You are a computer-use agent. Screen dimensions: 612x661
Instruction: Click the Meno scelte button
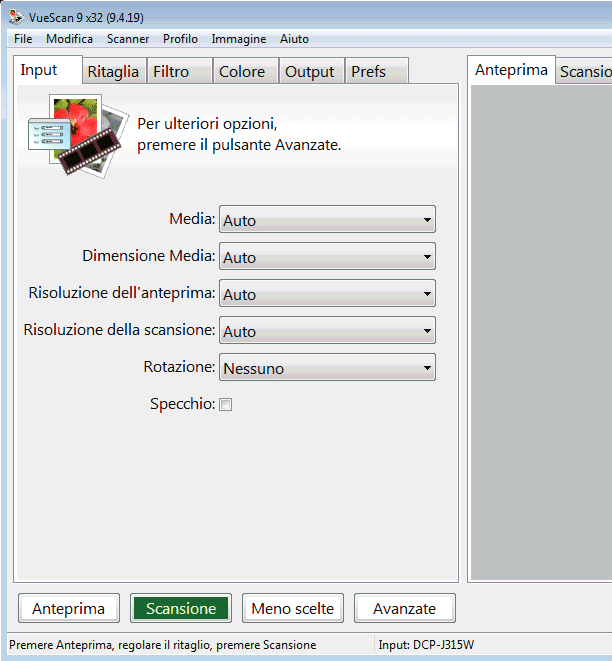point(292,608)
